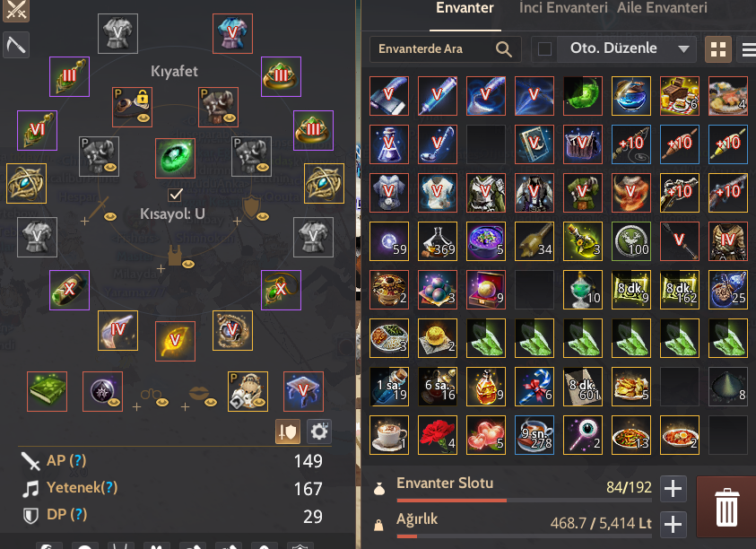This screenshot has width=756, height=549.
Task: Click the green book item slot
Action: (47, 391)
